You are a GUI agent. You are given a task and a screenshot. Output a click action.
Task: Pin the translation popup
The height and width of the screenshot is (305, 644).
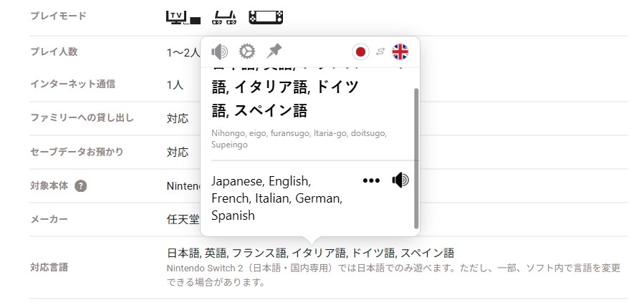click(x=274, y=52)
